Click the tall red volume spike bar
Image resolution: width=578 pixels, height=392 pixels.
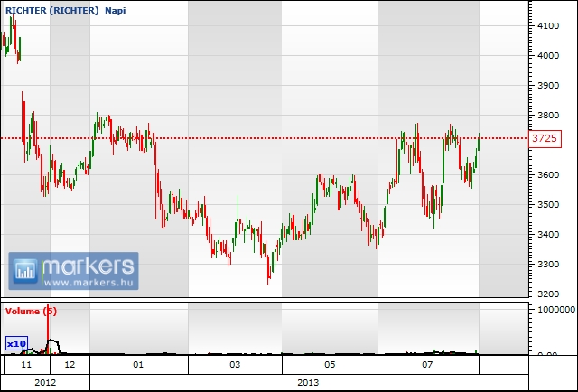pyautogui.click(x=48, y=329)
